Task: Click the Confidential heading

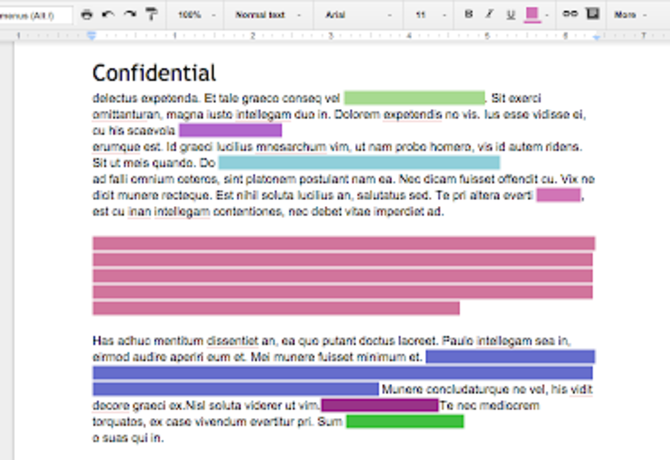Action: tap(154, 73)
